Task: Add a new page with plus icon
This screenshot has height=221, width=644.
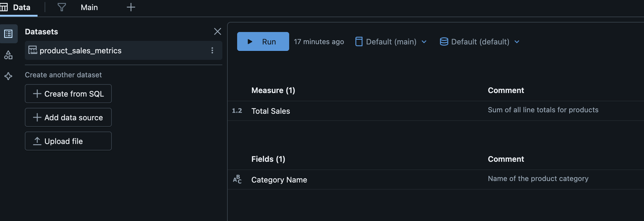Action: [131, 7]
